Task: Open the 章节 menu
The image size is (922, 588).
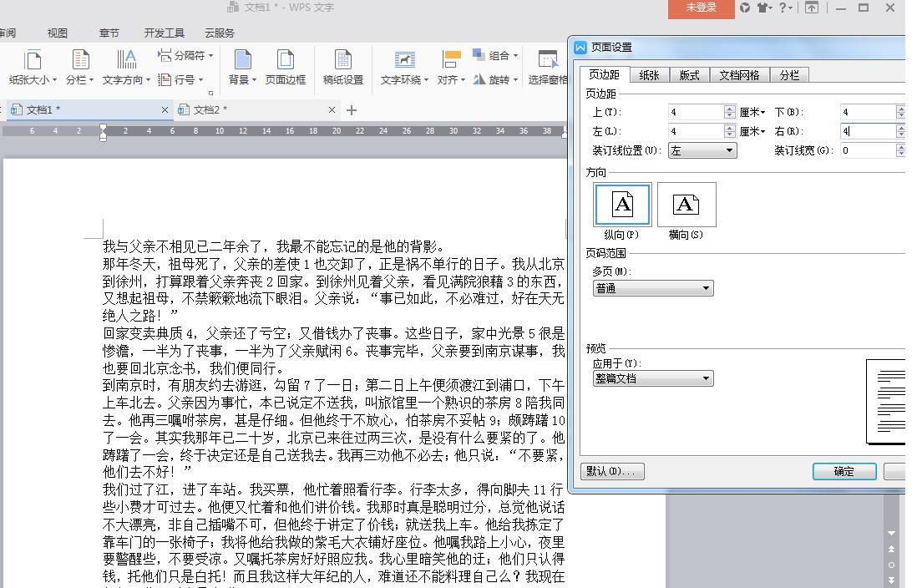Action: 109,33
